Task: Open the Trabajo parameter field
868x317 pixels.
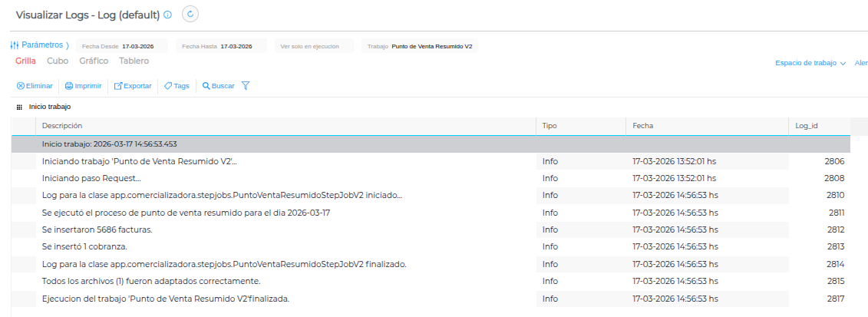Action: coord(420,46)
